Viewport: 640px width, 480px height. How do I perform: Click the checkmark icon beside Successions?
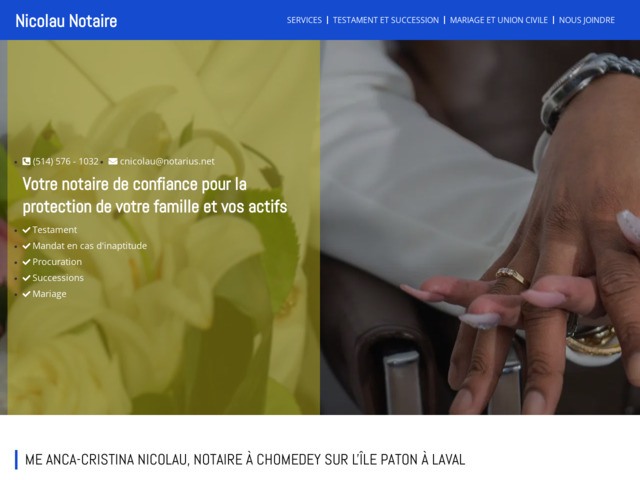[27, 278]
